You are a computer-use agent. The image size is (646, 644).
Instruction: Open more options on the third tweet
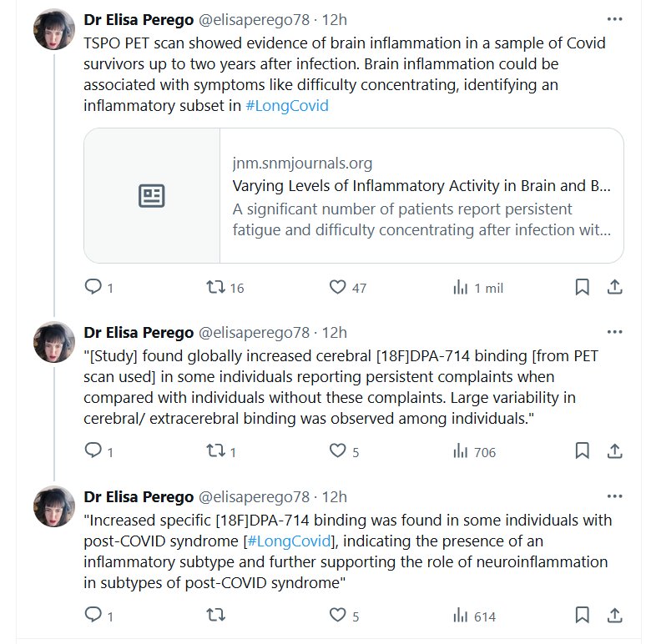[614, 496]
